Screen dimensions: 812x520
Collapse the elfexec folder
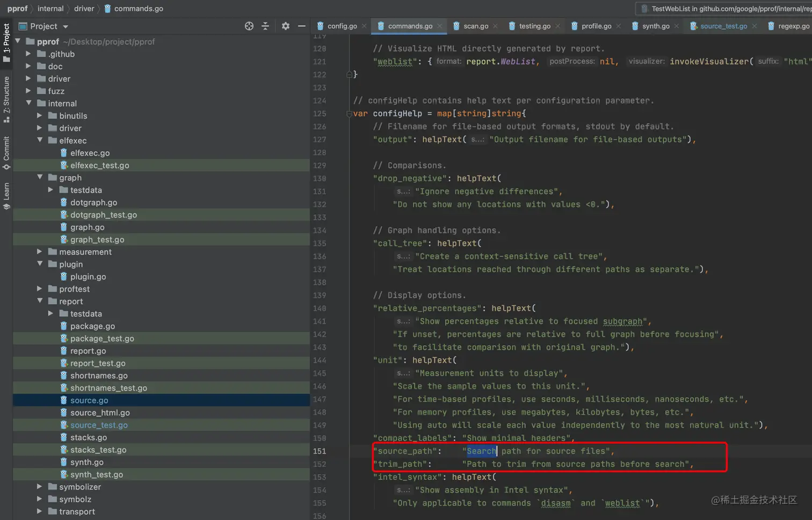40,140
